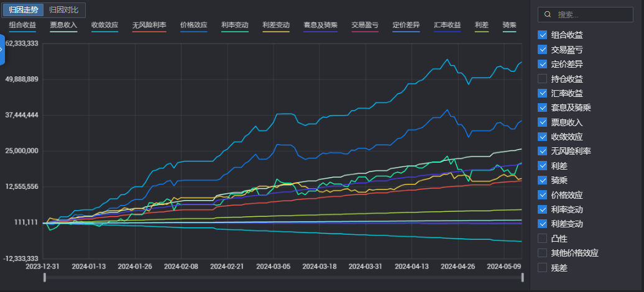Screen dimensions: 644x292
Task: Uncheck the 利差 checkbox in list
Action: click(x=542, y=166)
